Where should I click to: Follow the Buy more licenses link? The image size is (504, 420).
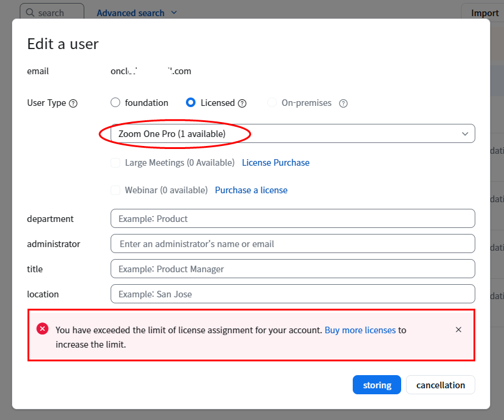point(360,330)
